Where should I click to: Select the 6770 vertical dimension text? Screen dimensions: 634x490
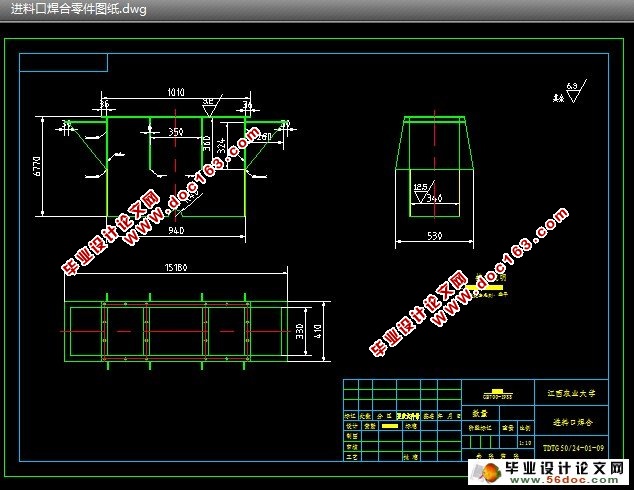(x=36, y=166)
